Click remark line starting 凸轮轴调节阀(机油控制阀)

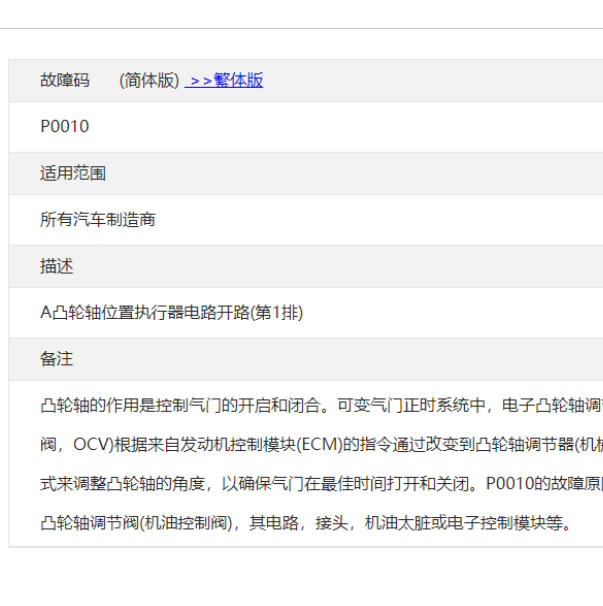(x=305, y=523)
